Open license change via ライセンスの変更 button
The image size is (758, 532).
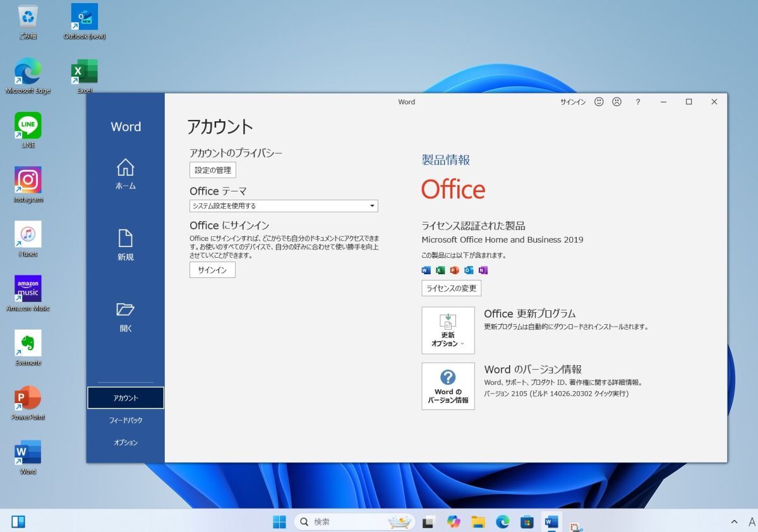pyautogui.click(x=451, y=288)
